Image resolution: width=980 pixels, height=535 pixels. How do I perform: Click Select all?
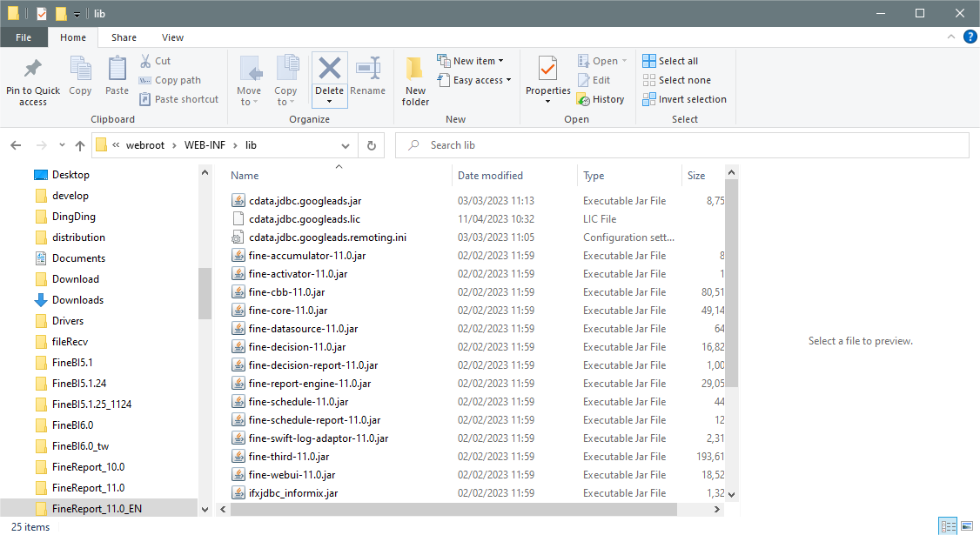coord(670,61)
